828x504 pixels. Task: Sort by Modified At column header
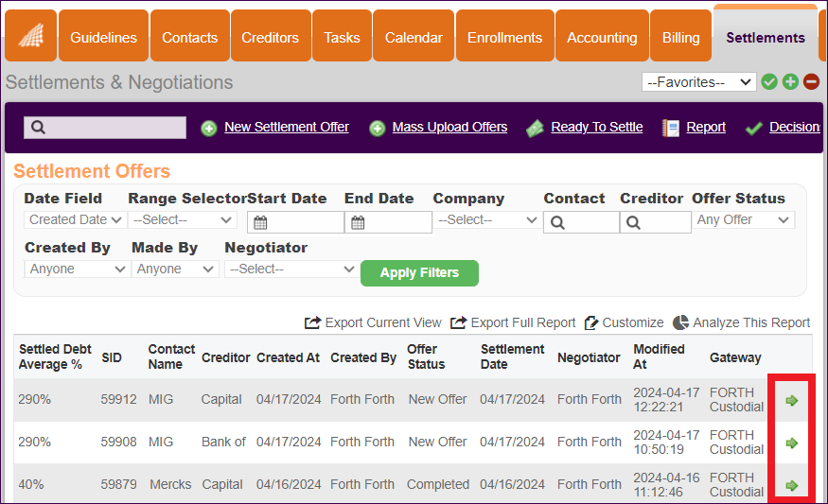click(x=659, y=356)
